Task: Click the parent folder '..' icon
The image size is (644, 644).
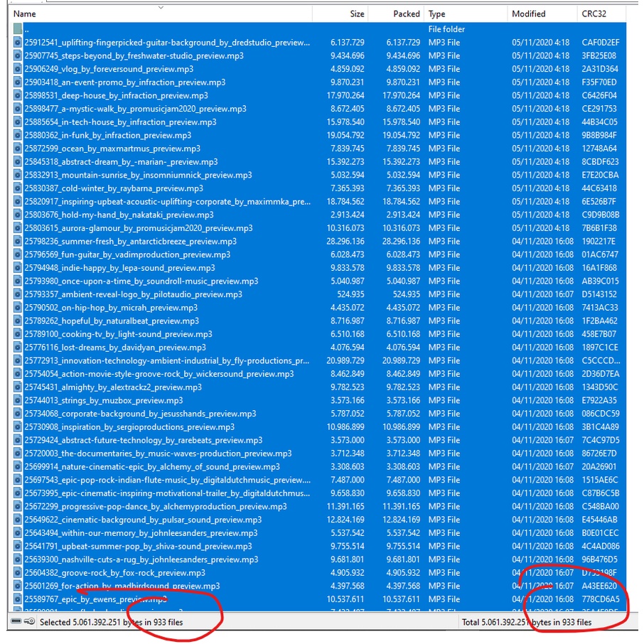Action: click(18, 29)
